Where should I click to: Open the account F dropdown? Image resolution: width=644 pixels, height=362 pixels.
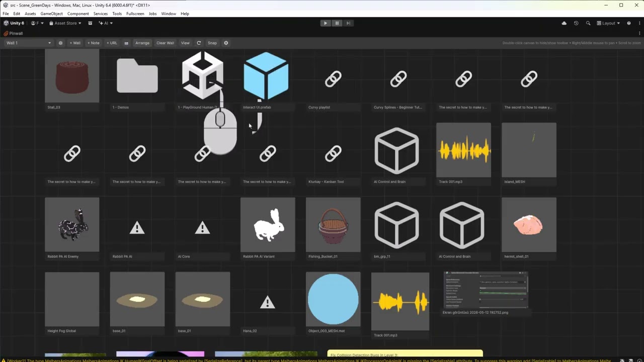(x=37, y=23)
